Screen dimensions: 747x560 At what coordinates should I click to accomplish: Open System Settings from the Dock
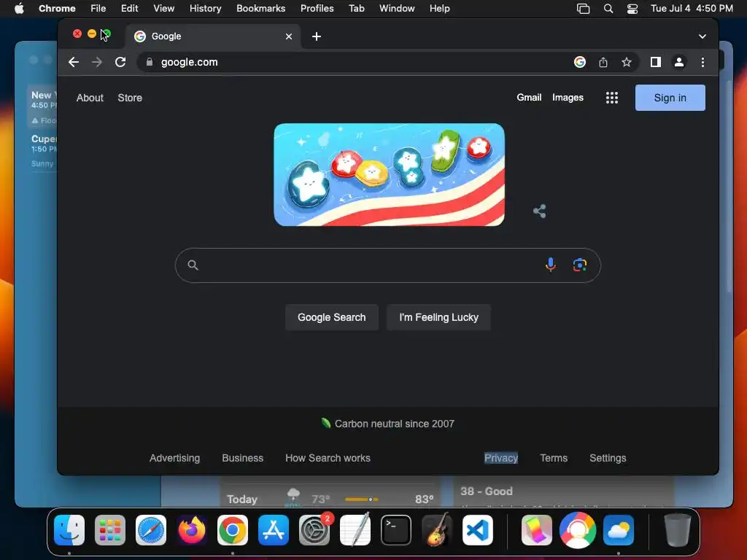314,530
